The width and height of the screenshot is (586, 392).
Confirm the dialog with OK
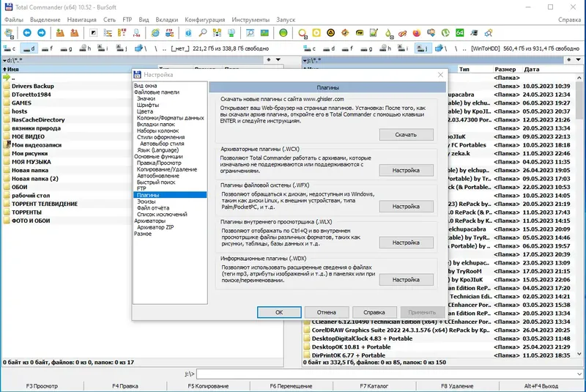pos(279,312)
